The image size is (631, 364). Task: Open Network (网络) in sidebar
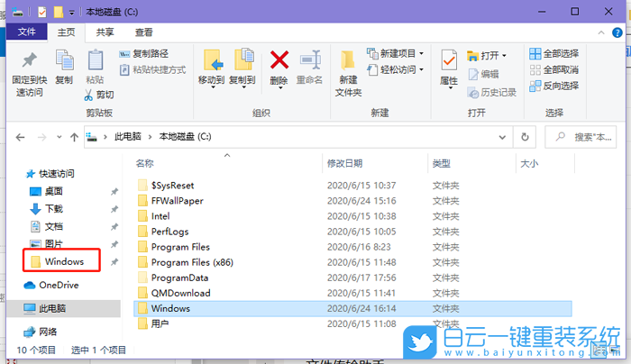click(x=41, y=332)
